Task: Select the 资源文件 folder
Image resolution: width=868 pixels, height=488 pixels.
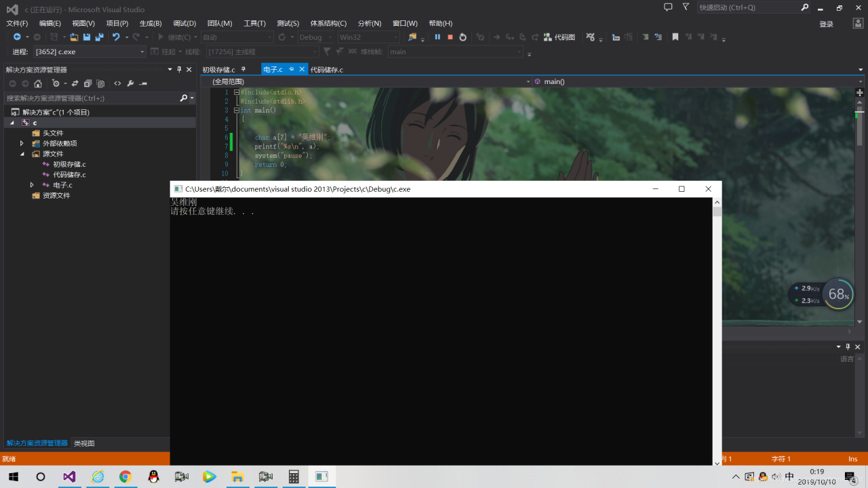Action: coord(56,195)
